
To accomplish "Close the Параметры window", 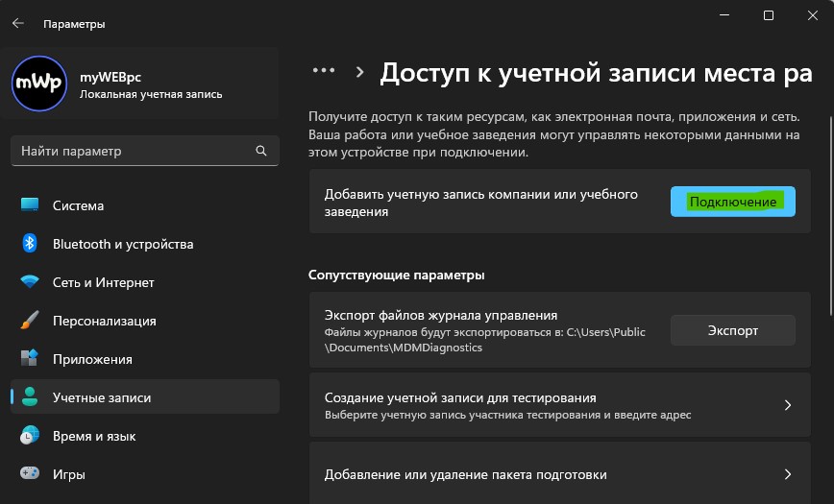I will (x=812, y=15).
